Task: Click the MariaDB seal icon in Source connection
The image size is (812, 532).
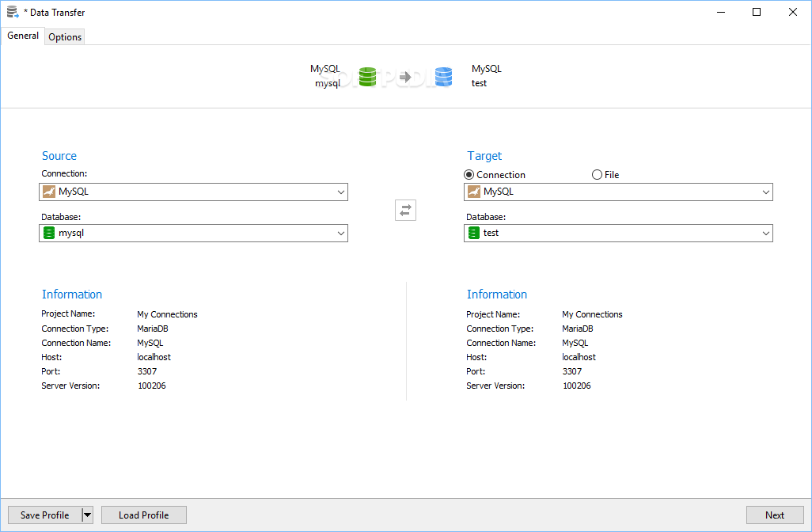Action: (49, 192)
